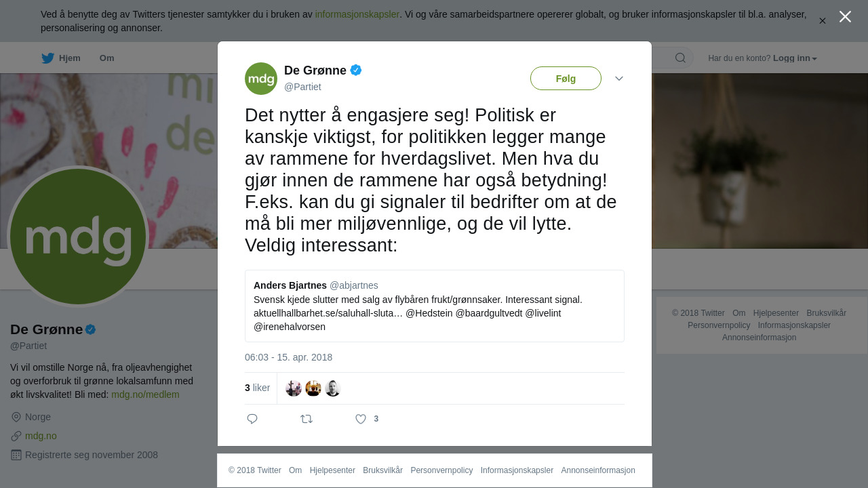Open the quoted Anders Bjartnes tweet

point(435,306)
